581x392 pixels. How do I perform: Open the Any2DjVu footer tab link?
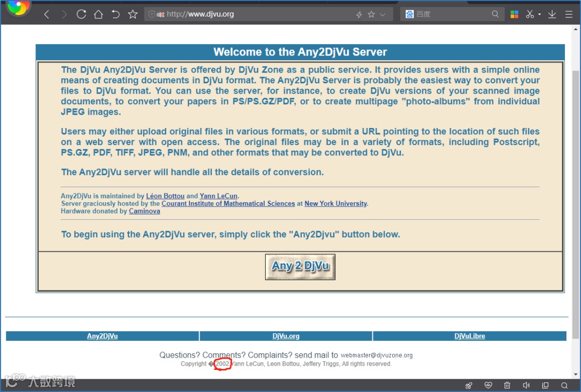coord(102,336)
